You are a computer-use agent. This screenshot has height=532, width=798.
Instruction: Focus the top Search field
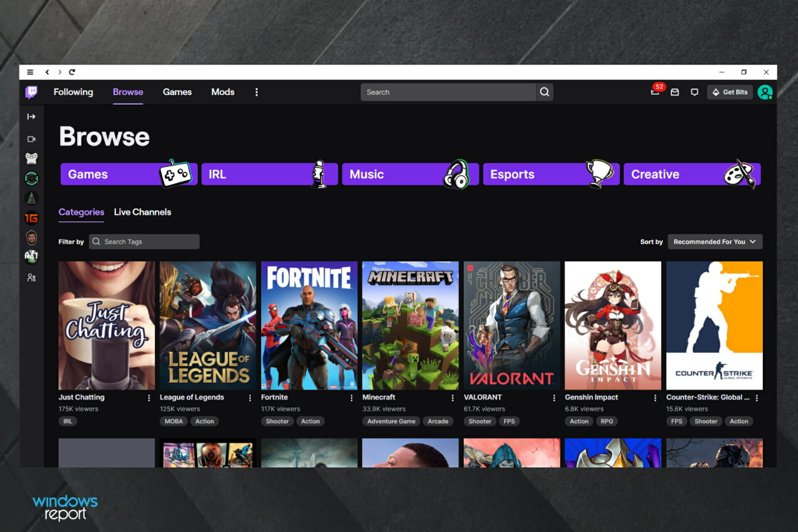448,92
